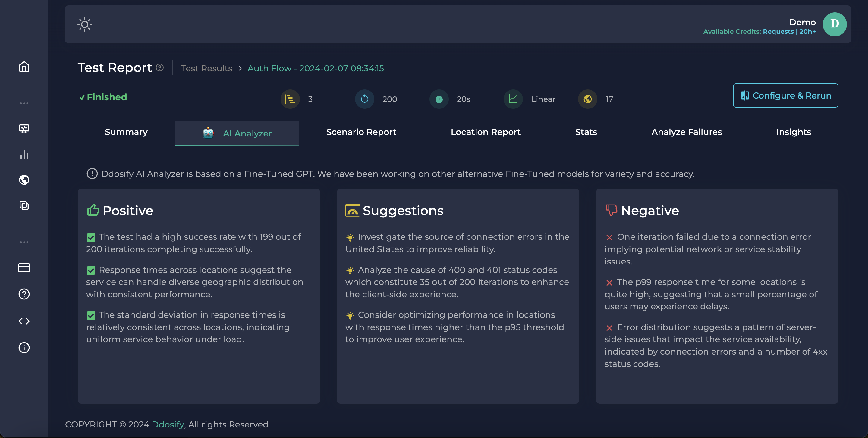Click the copy pages sidebar icon
Viewport: 868px width, 438px height.
tap(24, 205)
